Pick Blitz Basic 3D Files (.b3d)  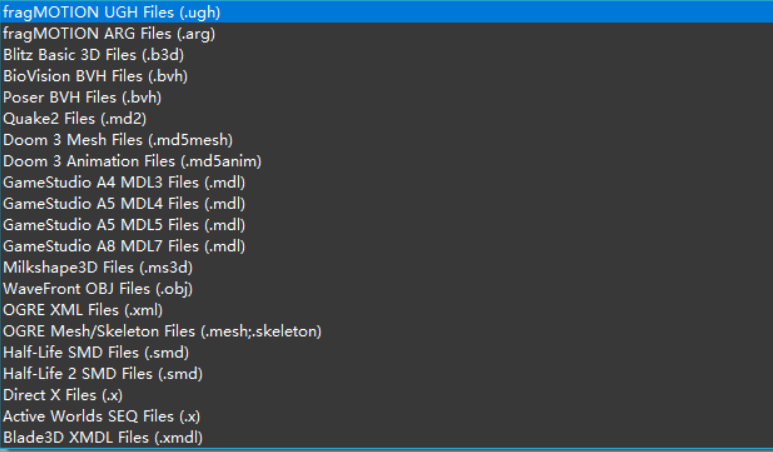pyautogui.click(x=386, y=55)
